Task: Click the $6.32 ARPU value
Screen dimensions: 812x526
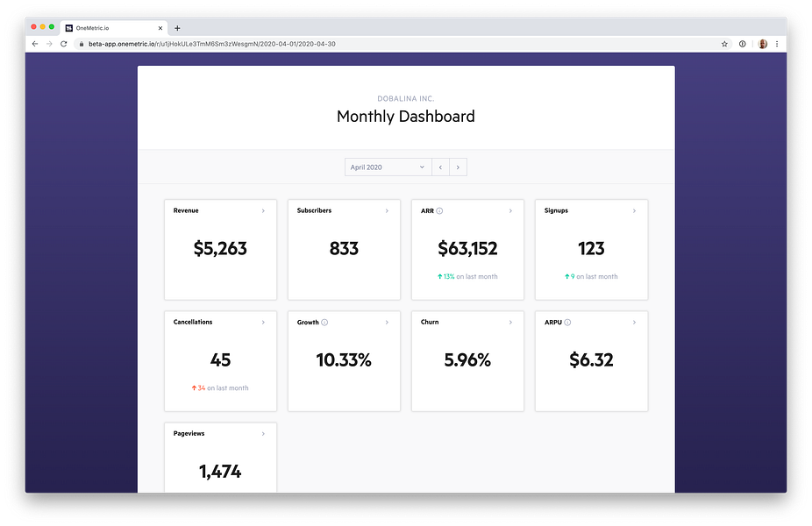Action: coord(591,359)
